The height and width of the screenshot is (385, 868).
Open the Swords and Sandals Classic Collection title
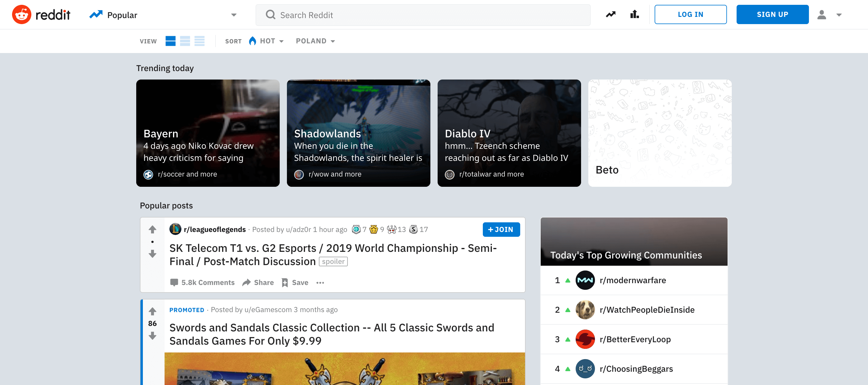[332, 334]
